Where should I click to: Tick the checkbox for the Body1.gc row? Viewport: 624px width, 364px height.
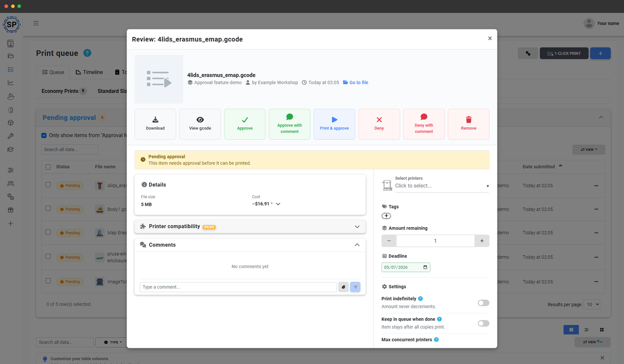point(48,209)
